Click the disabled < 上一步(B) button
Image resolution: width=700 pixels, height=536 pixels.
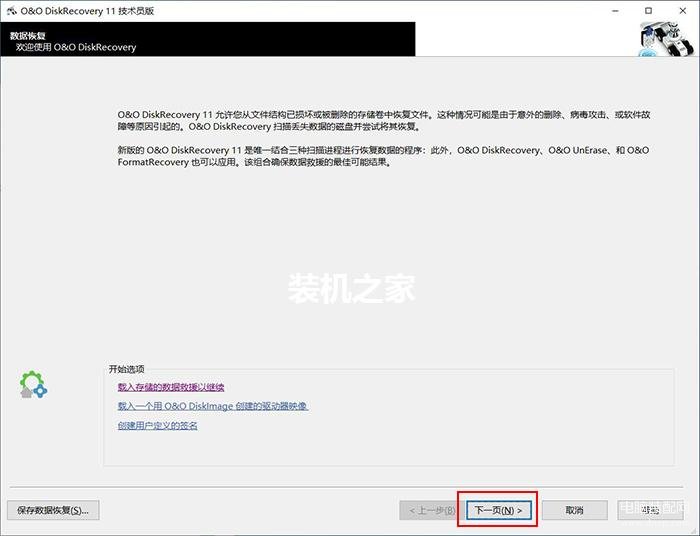point(431,510)
